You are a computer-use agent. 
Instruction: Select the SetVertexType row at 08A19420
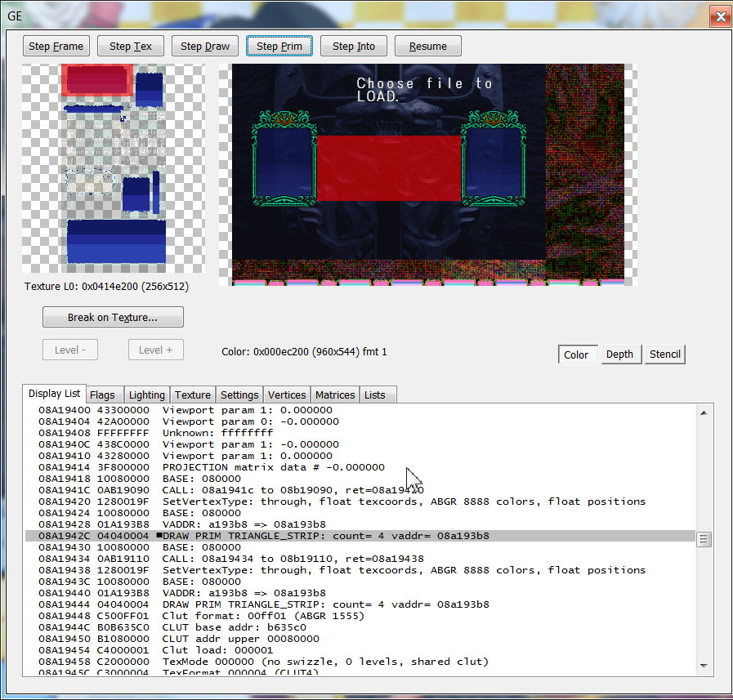coord(360,502)
